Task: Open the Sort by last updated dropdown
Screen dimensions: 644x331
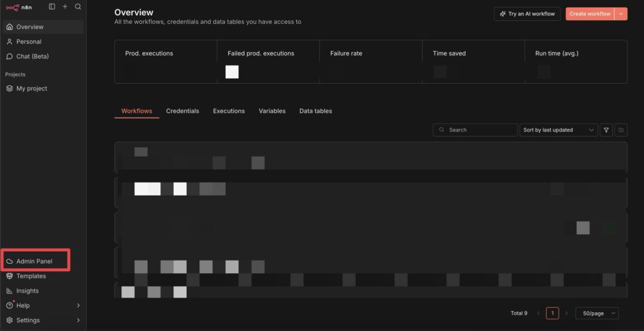Action: [558, 130]
